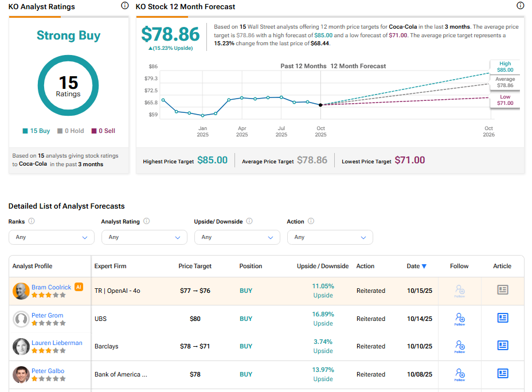Screen dimensions: 532x392
Task: Click Peter Galbo's profile photo
Action: coord(21,374)
